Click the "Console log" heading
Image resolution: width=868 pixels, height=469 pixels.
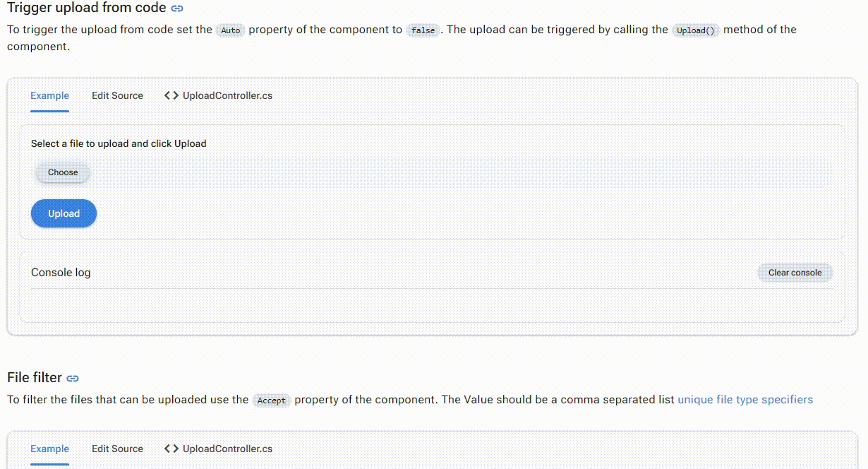61,273
